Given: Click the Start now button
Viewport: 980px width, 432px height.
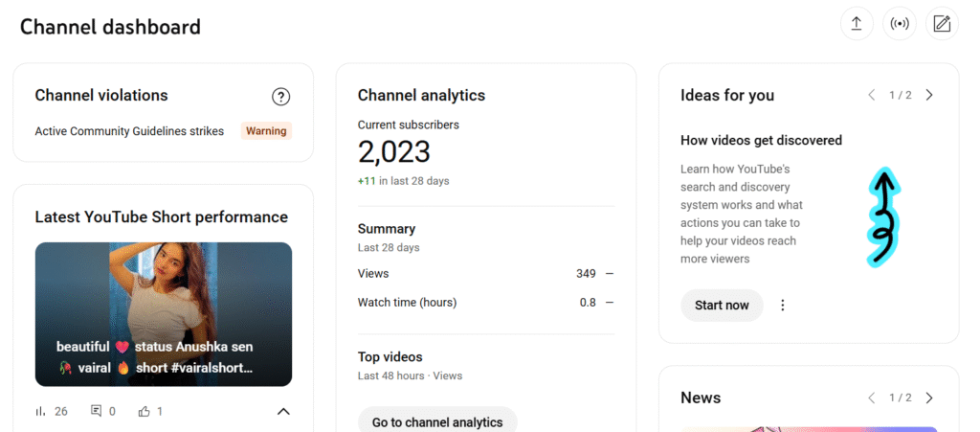Looking at the screenshot, I should click(x=722, y=306).
